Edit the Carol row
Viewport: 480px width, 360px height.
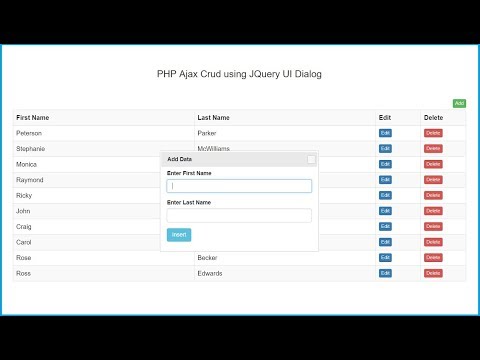pos(385,242)
